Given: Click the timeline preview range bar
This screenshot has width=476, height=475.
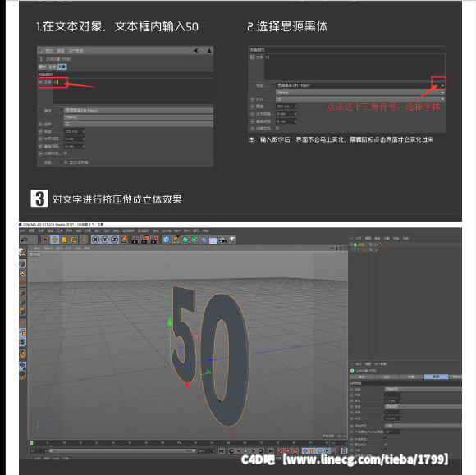Looking at the screenshot, I should [x=121, y=451].
